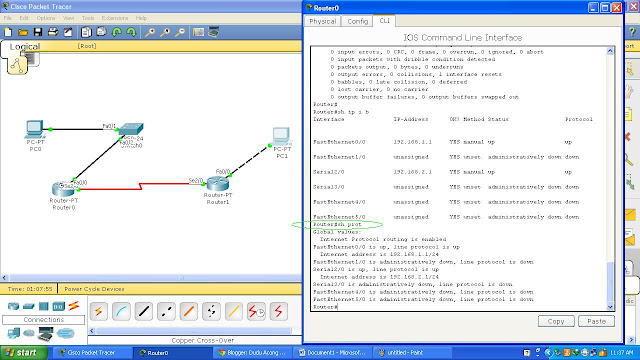Image resolution: width=640 pixels, height=360 pixels.
Task: Pick Serial DCE cable with clock
Action: [256, 311]
